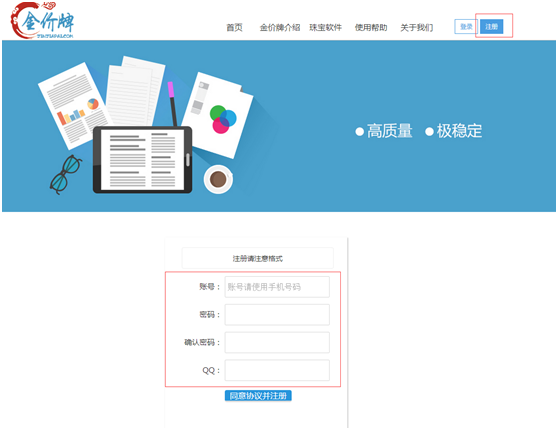Focus the QQ input field
This screenshot has width=558, height=430.
coord(277,370)
